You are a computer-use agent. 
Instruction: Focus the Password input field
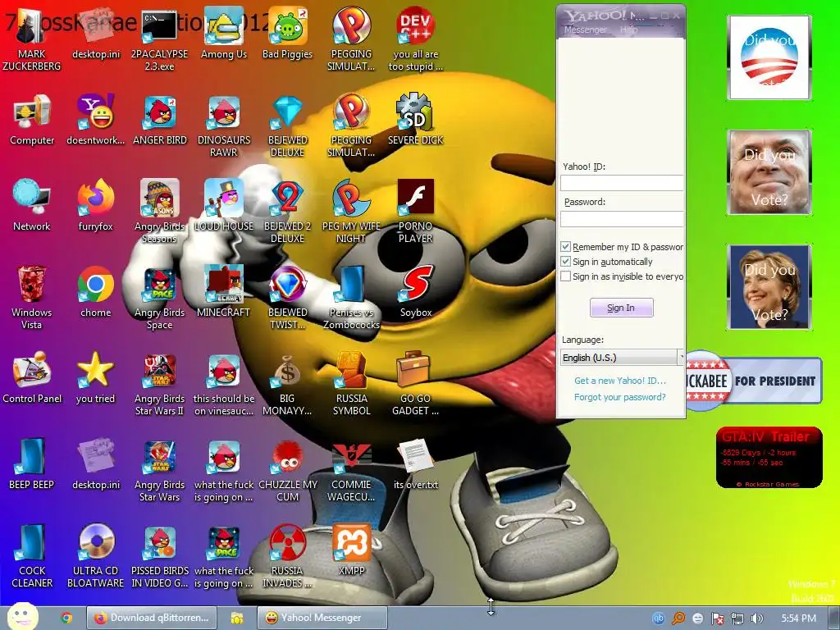pos(622,218)
